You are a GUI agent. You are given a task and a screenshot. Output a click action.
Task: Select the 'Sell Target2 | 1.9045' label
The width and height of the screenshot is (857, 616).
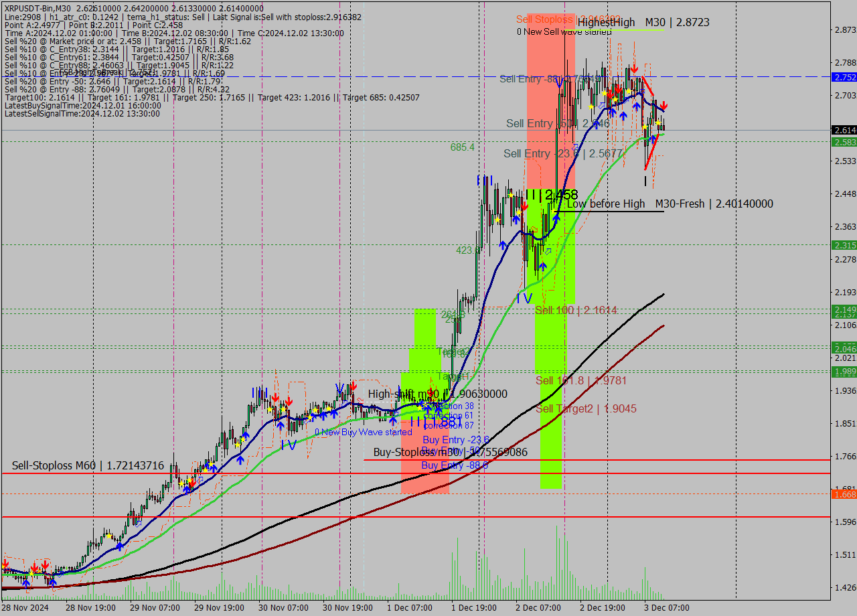(x=586, y=408)
